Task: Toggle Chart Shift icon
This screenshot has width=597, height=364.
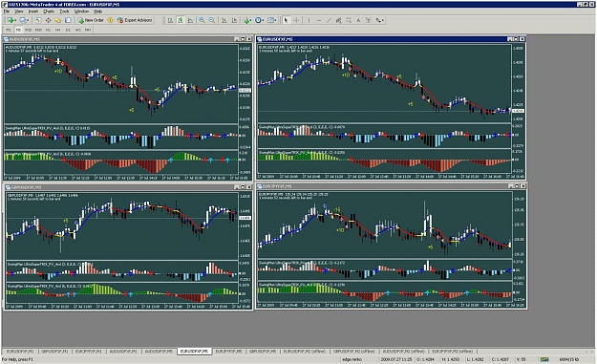Action: 234,21
